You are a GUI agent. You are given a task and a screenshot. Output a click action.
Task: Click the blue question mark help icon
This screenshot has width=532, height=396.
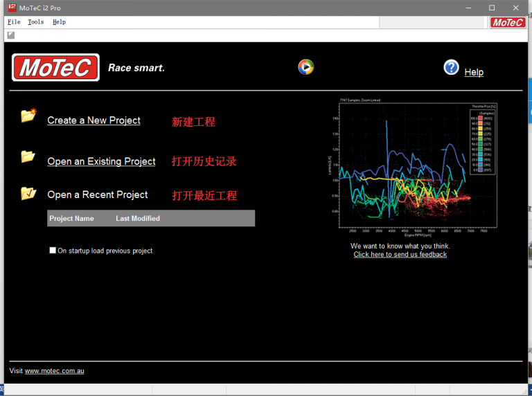(x=451, y=67)
